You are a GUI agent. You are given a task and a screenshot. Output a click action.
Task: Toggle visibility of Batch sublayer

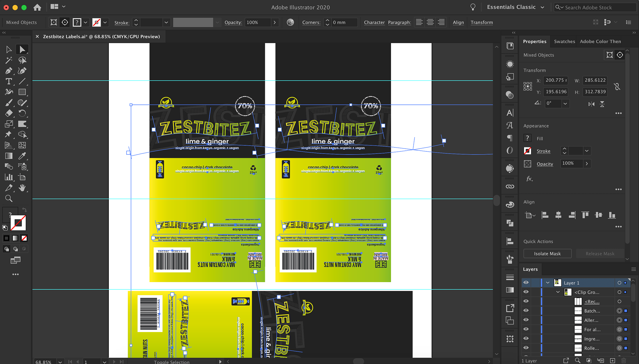point(526,311)
